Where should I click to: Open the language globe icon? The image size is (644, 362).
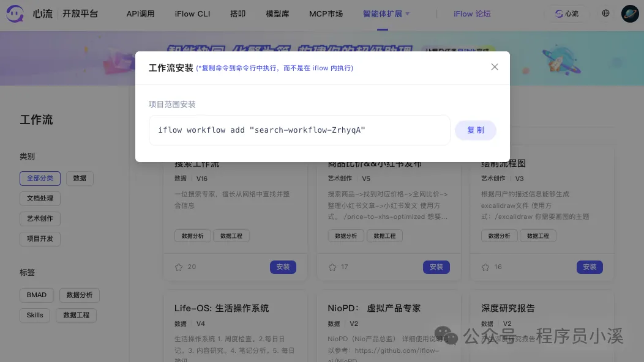pyautogui.click(x=605, y=13)
